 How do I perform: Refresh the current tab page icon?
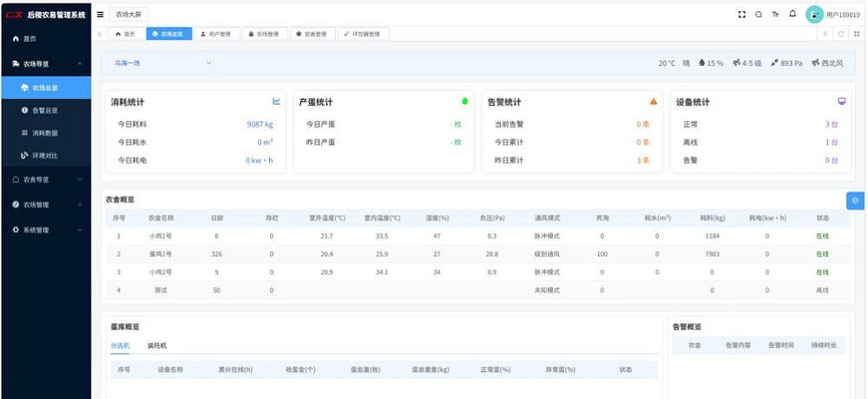point(841,34)
